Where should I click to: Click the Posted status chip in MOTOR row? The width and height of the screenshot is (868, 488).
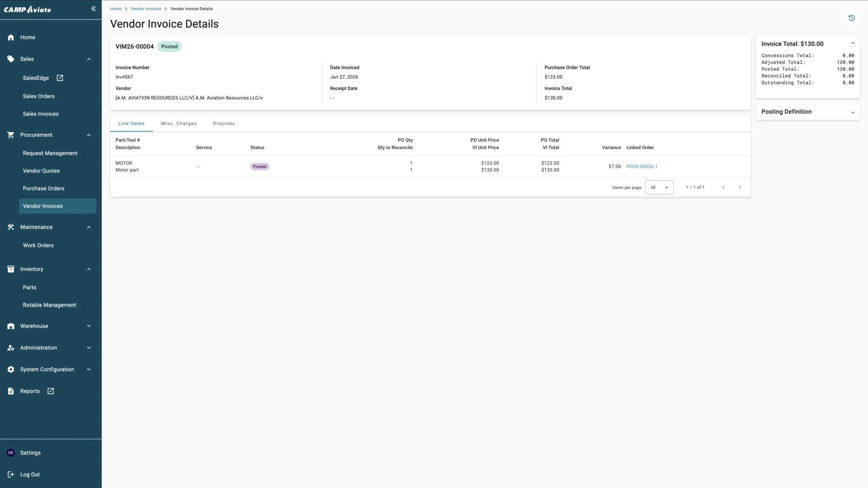[x=260, y=166]
